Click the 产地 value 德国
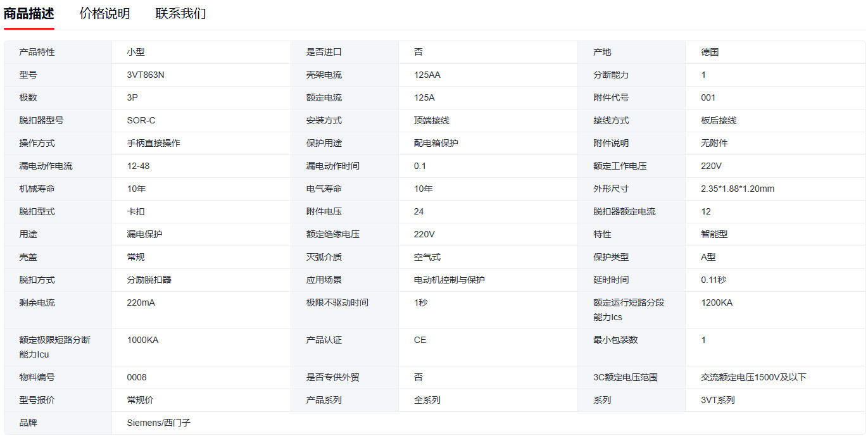The image size is (868, 436). point(710,52)
